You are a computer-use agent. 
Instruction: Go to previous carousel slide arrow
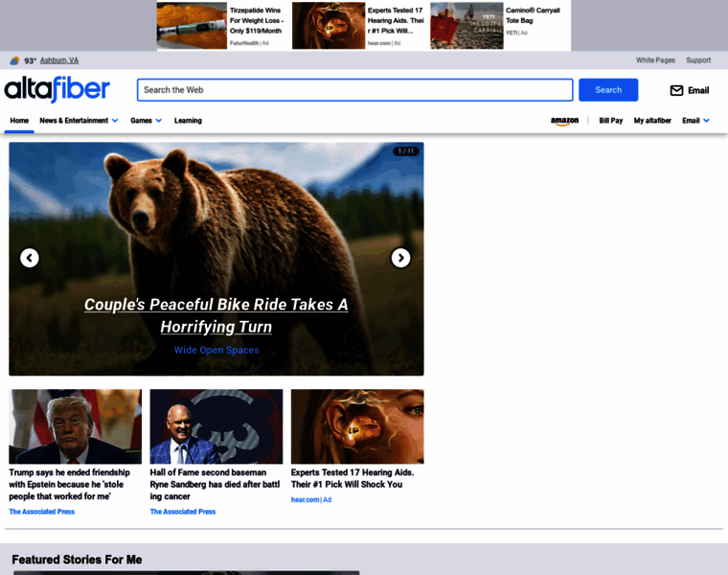pyautogui.click(x=30, y=258)
